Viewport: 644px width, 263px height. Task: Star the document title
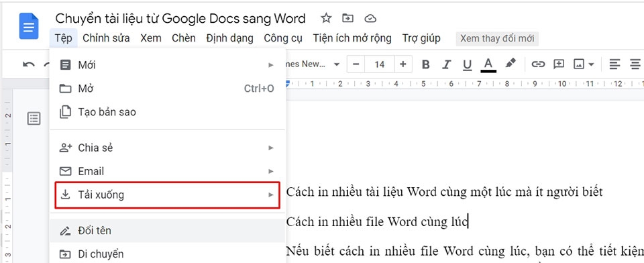pyautogui.click(x=326, y=18)
